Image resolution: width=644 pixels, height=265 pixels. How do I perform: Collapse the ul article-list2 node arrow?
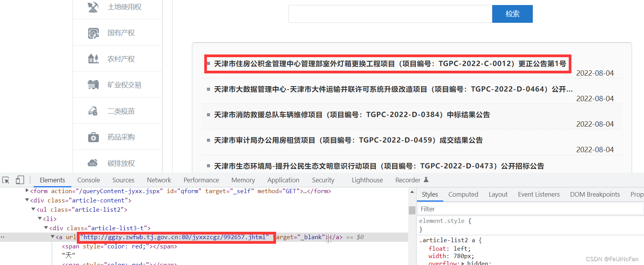[x=33, y=209]
